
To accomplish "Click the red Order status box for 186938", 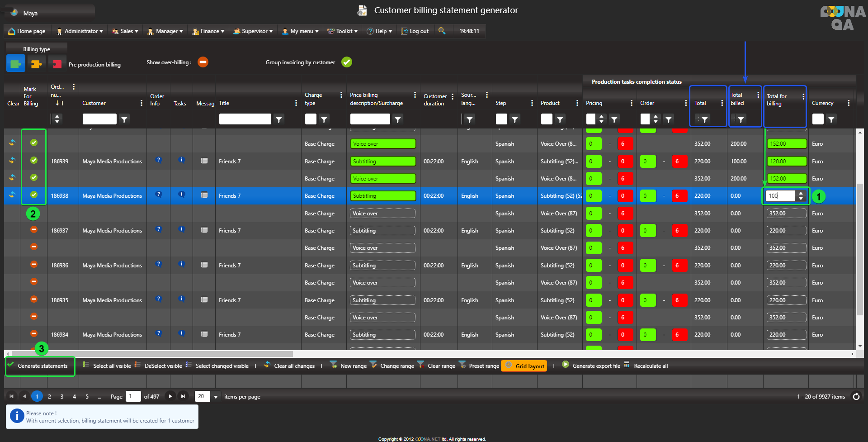I will 679,196.
